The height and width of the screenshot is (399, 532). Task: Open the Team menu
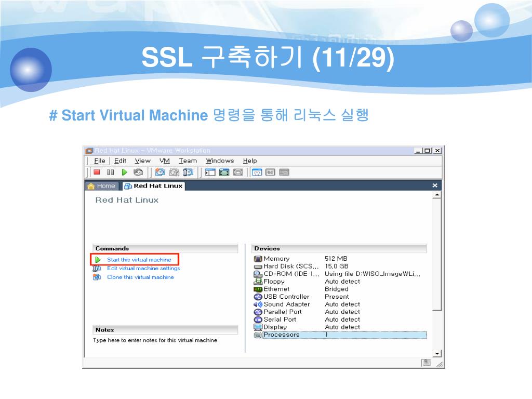(188, 161)
